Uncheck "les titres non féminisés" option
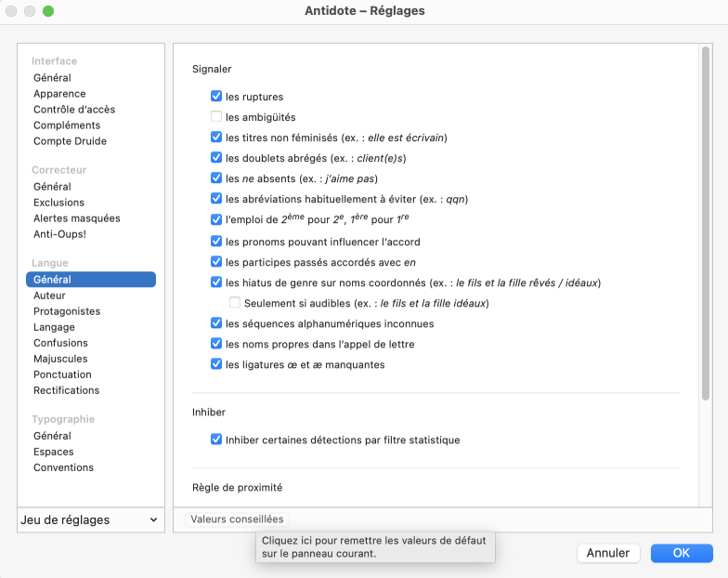Screen dimensions: 728x578 coord(216,138)
